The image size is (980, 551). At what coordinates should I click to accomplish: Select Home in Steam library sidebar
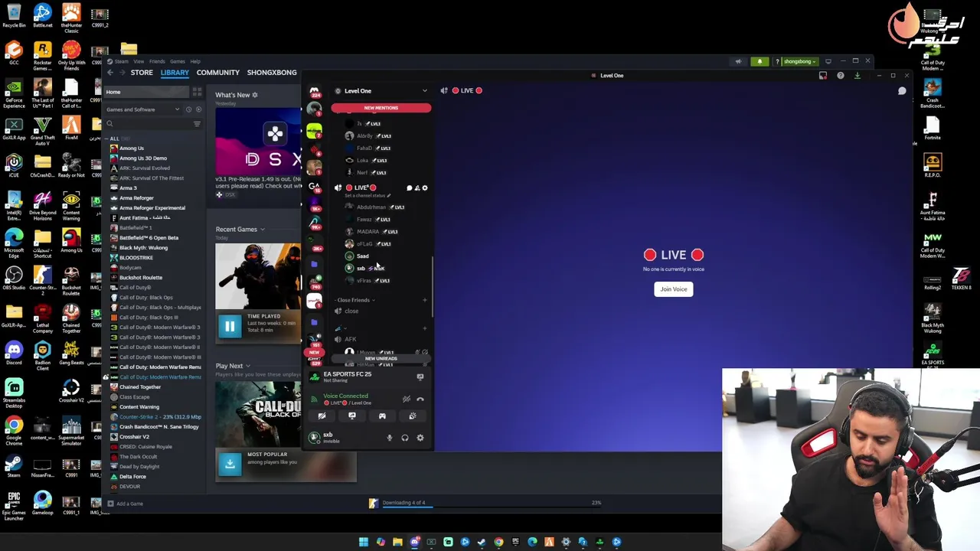145,92
